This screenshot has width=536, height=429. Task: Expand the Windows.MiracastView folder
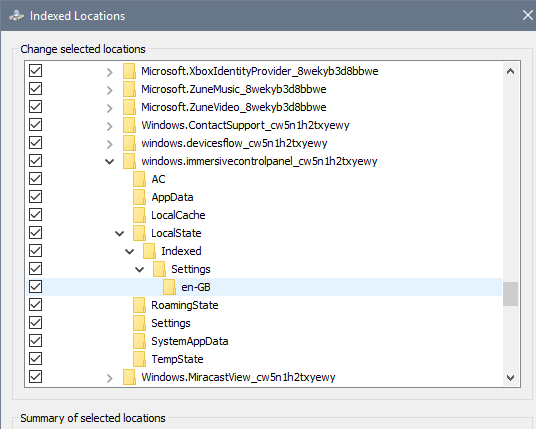109,378
